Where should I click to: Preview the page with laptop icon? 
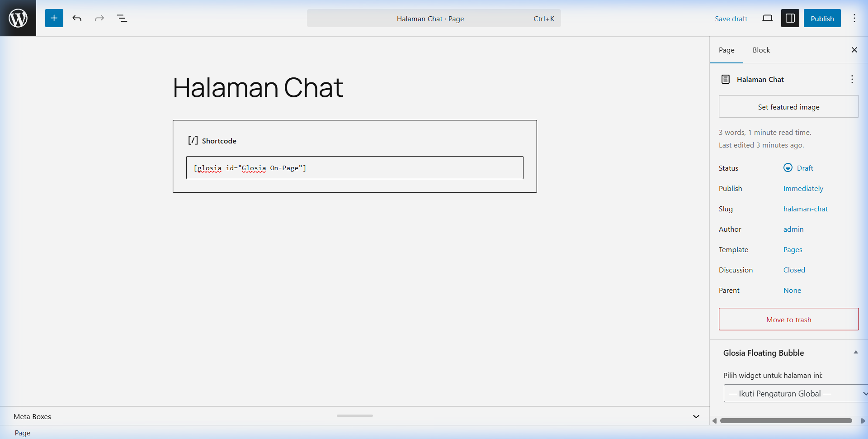pos(768,18)
